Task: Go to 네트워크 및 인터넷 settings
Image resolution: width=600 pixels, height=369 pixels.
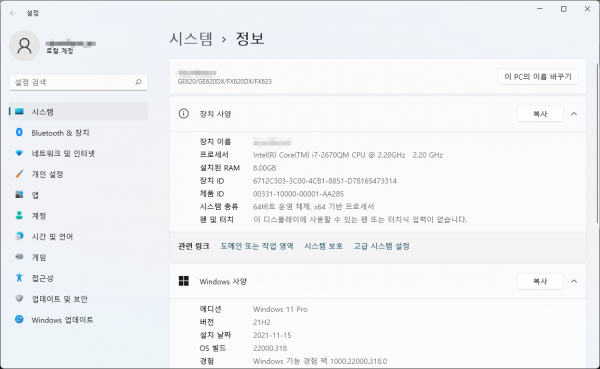Action: (78, 153)
